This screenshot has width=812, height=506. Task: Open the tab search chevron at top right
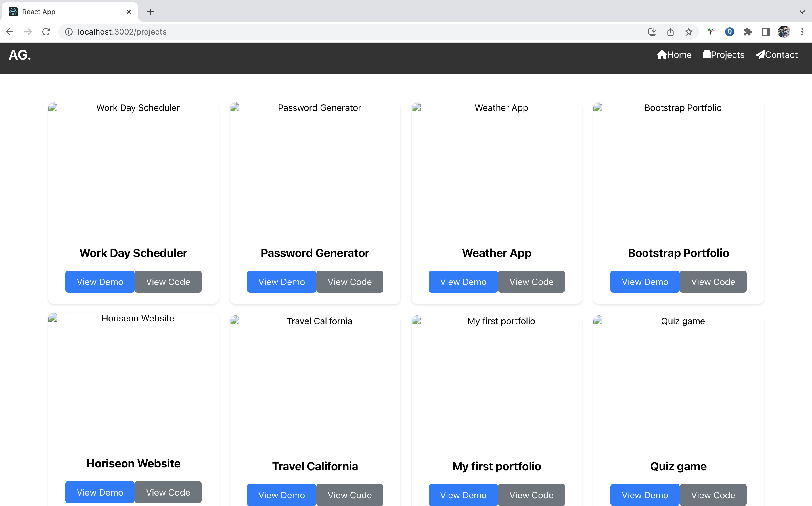point(802,12)
